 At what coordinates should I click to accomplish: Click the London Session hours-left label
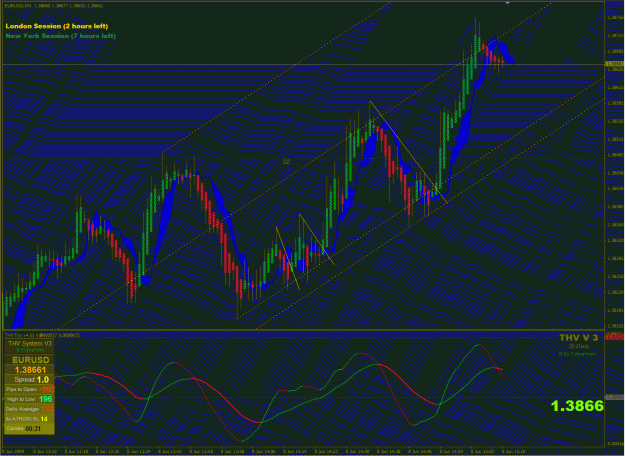coord(57,26)
